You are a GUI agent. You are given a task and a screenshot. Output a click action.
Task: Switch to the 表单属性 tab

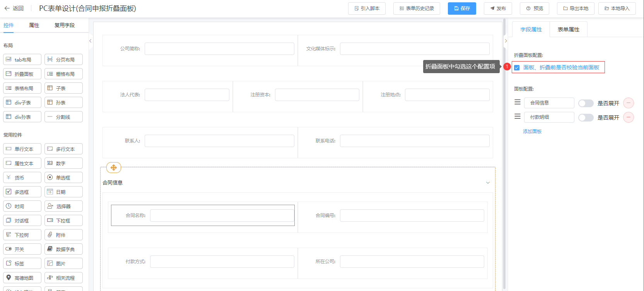pyautogui.click(x=569, y=29)
